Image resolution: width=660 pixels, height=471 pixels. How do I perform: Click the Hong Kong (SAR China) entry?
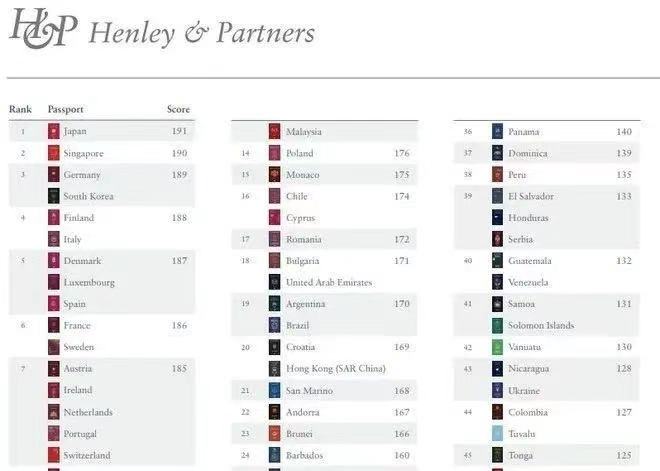pyautogui.click(x=335, y=368)
